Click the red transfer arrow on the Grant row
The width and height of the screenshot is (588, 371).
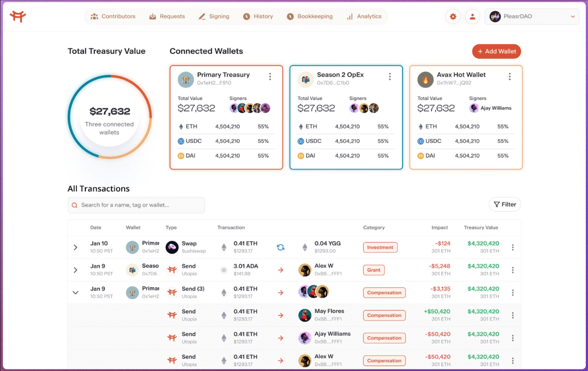click(281, 270)
